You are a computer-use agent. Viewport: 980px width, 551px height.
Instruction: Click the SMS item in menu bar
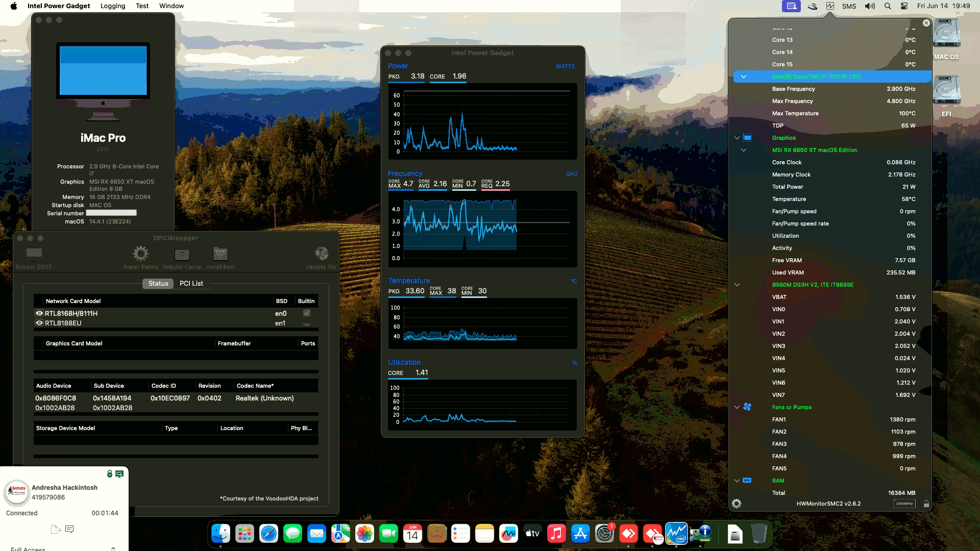(849, 6)
